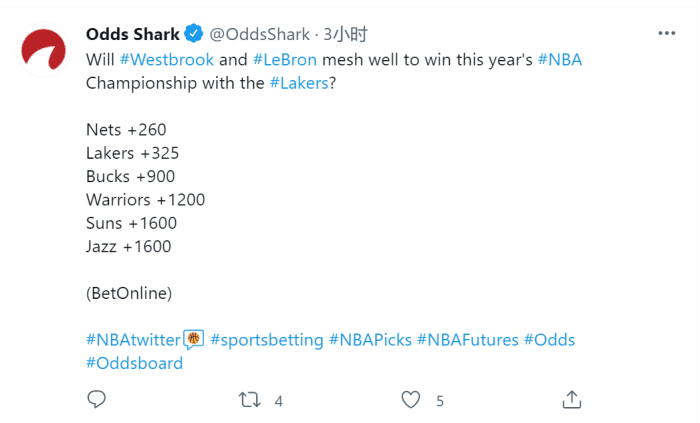
Task: Click the #sportsbetting hashtag
Action: click(266, 340)
